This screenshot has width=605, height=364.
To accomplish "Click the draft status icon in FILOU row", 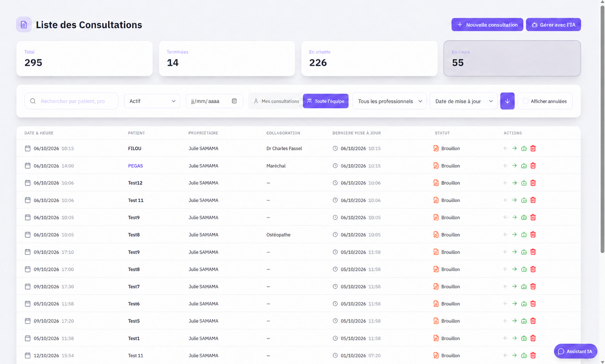I will 436,149.
